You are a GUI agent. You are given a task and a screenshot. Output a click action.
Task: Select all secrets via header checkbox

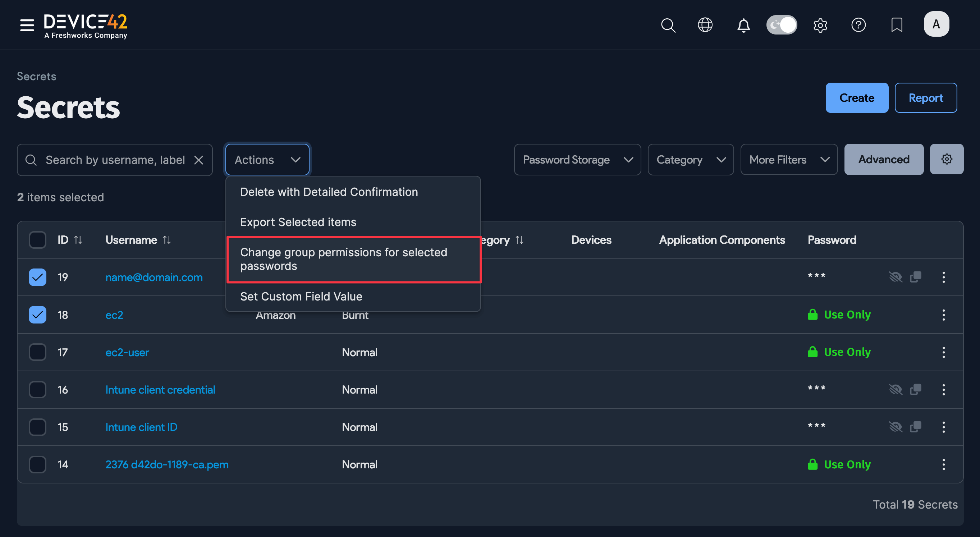coord(37,240)
